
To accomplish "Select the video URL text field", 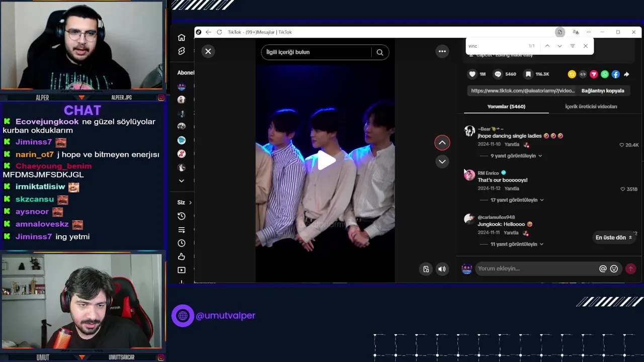I will coord(522,91).
